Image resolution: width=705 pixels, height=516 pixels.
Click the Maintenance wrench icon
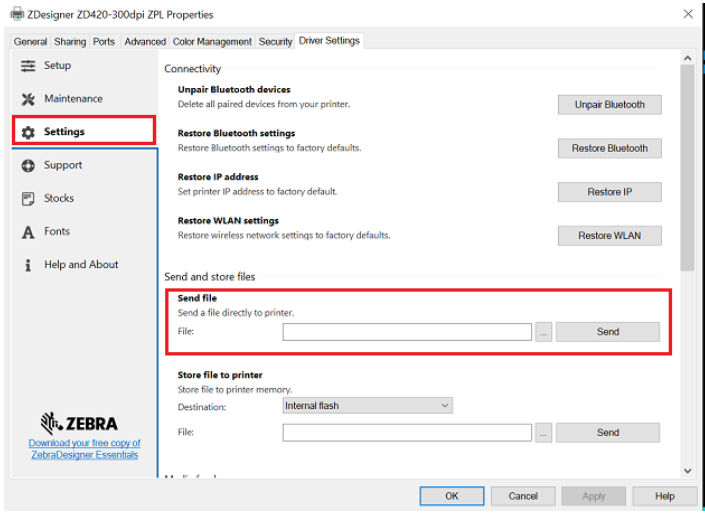[28, 99]
